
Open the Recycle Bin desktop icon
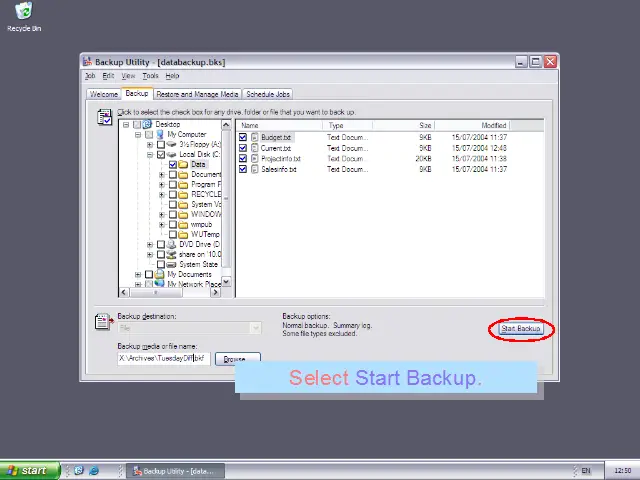click(23, 12)
